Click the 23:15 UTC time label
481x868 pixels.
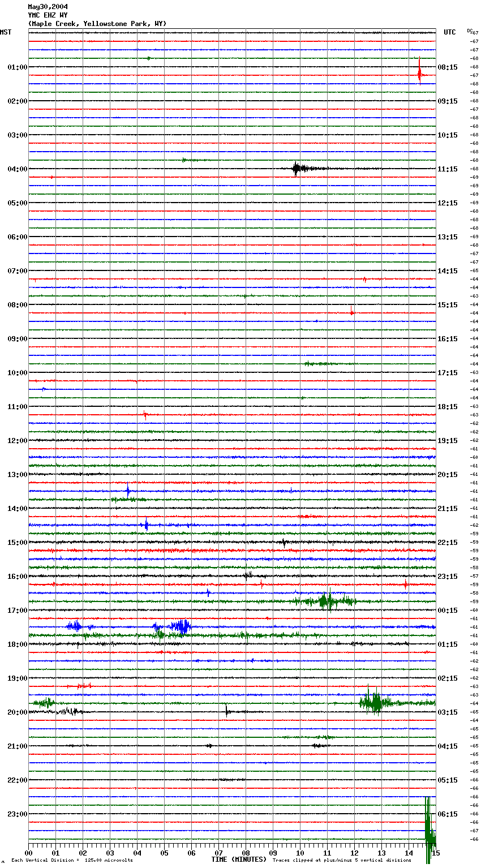(x=448, y=577)
